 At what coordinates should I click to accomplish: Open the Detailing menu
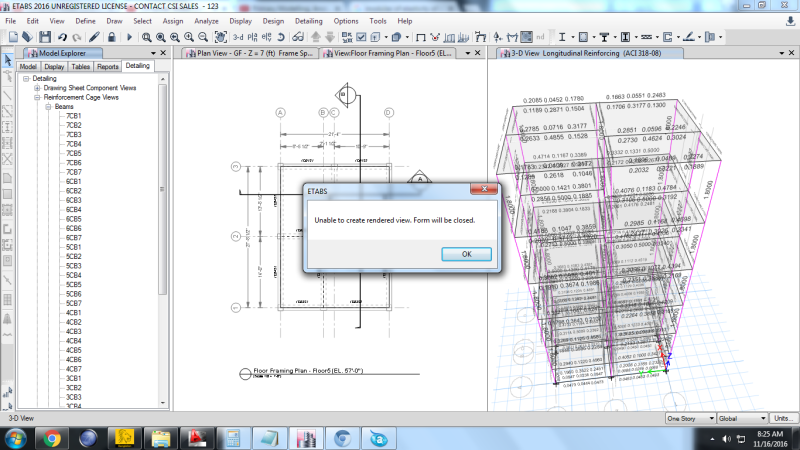309,21
